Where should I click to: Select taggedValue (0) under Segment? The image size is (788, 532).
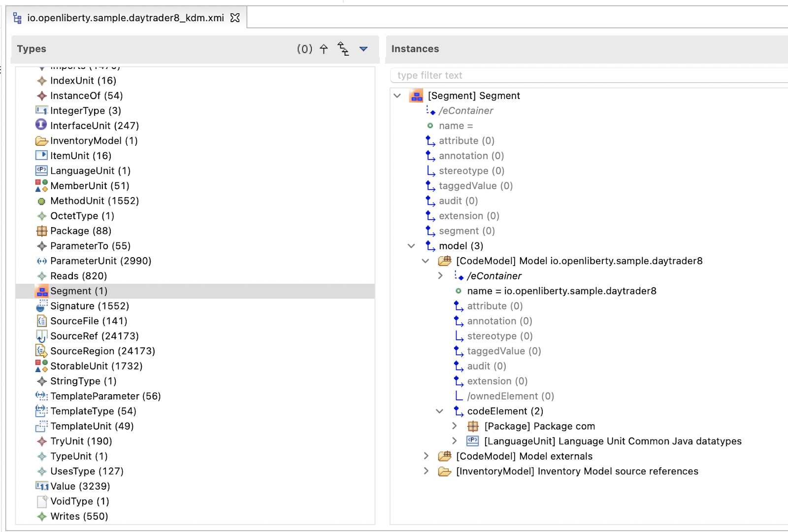pyautogui.click(x=476, y=186)
